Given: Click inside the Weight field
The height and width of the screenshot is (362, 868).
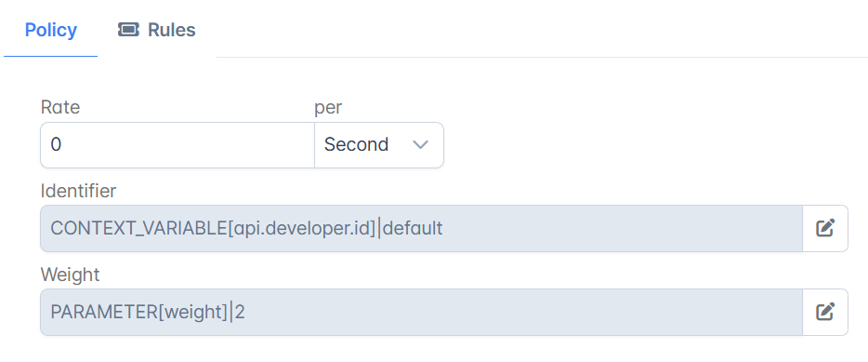Looking at the screenshot, I should [x=421, y=312].
